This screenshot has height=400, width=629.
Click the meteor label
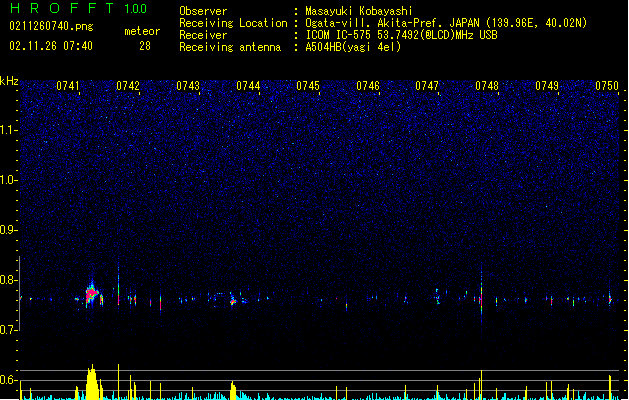point(142,31)
